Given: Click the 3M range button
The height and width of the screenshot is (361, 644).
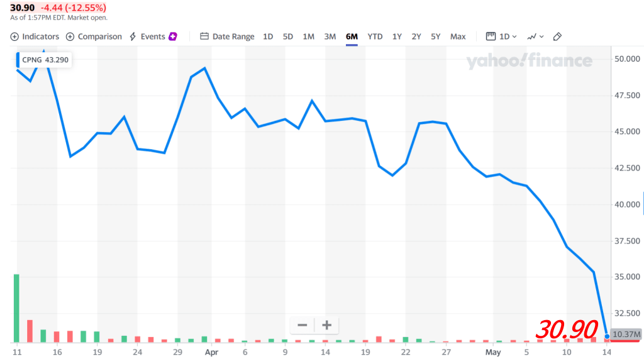Looking at the screenshot, I should click(330, 36).
